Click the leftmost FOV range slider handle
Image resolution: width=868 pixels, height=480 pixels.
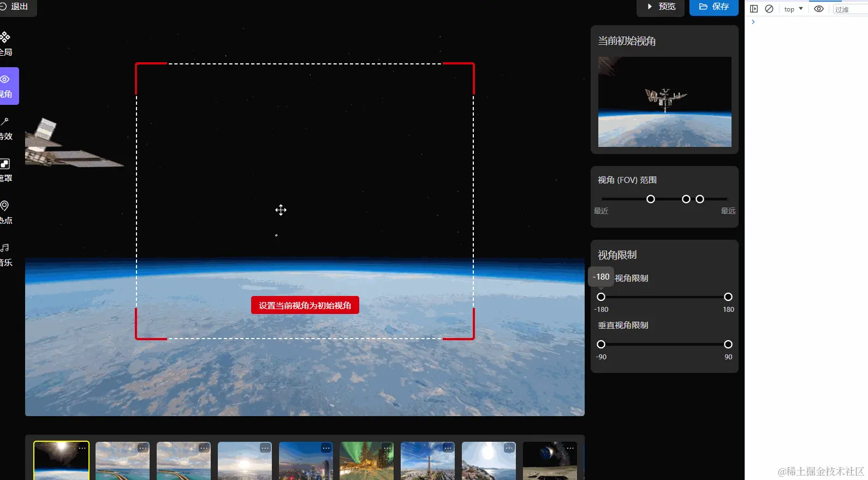[651, 199]
